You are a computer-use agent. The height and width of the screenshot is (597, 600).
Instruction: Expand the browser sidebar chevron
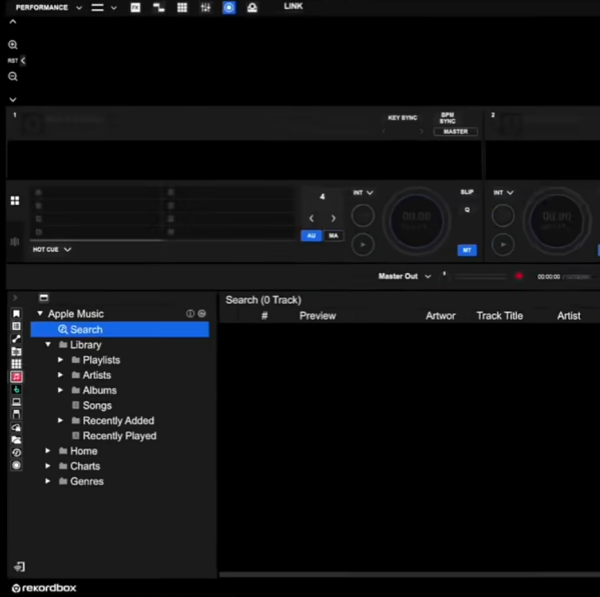[x=15, y=298]
